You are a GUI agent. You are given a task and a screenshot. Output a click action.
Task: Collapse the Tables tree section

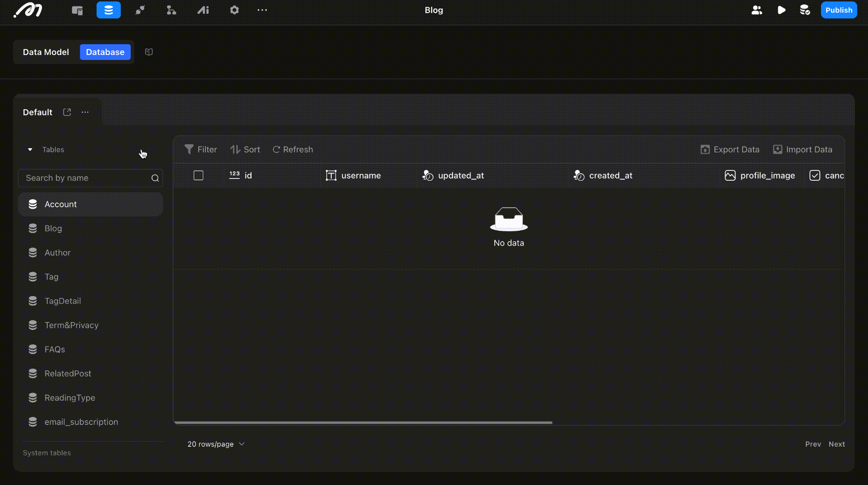[x=30, y=150]
